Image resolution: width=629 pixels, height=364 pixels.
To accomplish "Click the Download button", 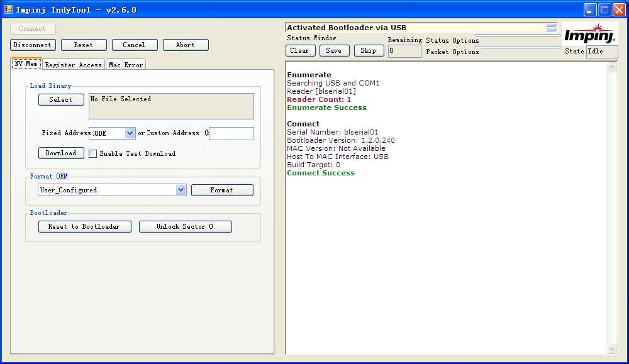I will coord(61,153).
